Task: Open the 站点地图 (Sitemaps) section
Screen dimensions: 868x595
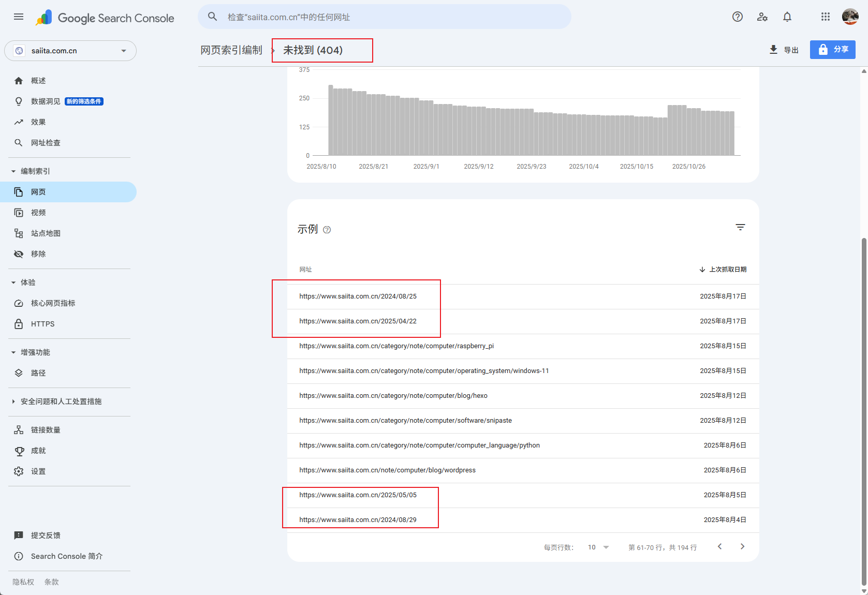Action: pos(46,233)
